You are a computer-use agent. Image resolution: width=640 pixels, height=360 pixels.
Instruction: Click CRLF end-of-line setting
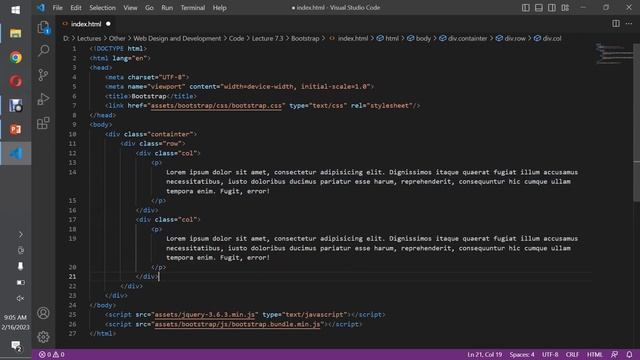click(572, 354)
